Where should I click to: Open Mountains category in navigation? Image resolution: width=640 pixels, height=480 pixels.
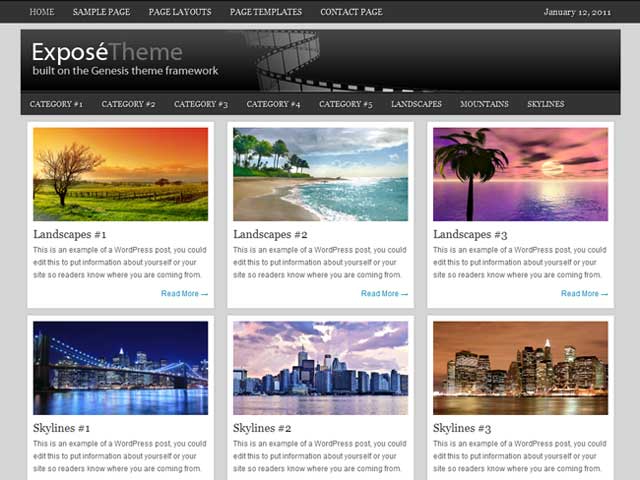click(484, 104)
